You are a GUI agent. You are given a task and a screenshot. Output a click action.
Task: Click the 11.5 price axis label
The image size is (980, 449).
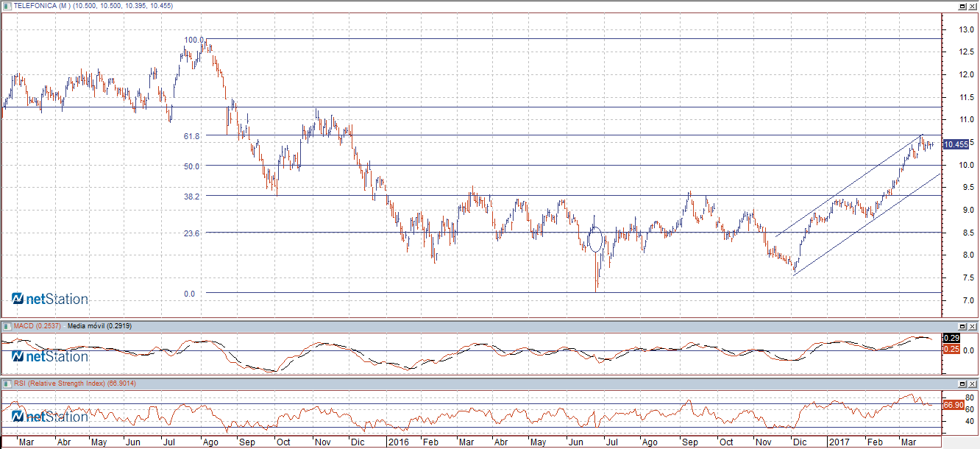[x=966, y=97]
